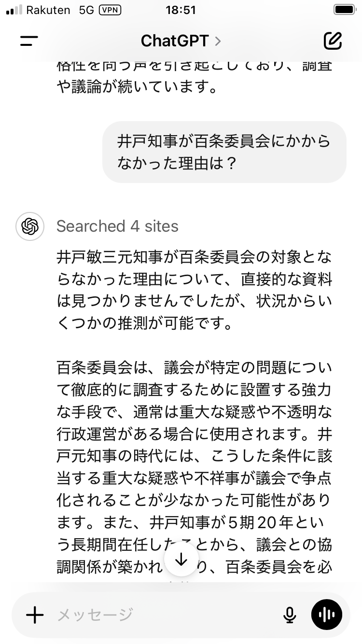Tap the cellular signal strength bars
The height and width of the screenshot is (644, 362).
coord(14,10)
